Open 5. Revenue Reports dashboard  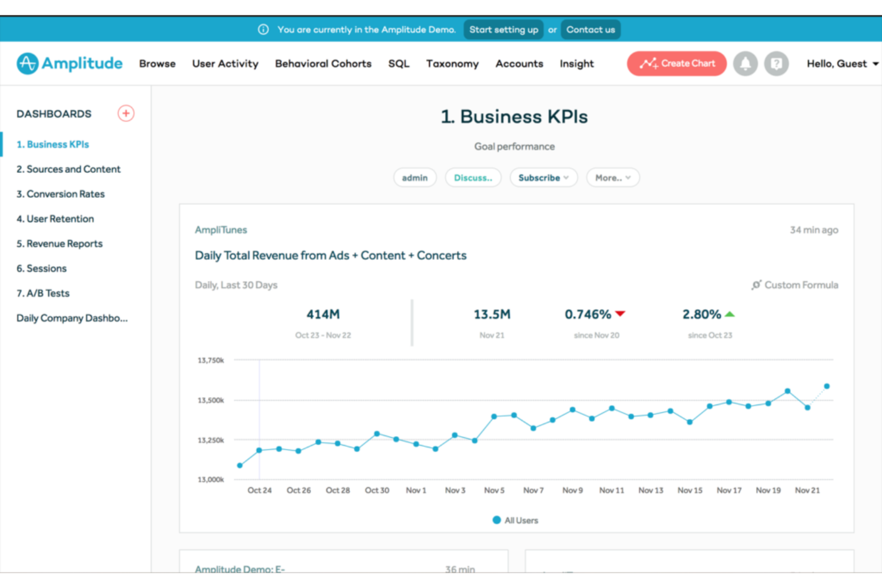60,244
